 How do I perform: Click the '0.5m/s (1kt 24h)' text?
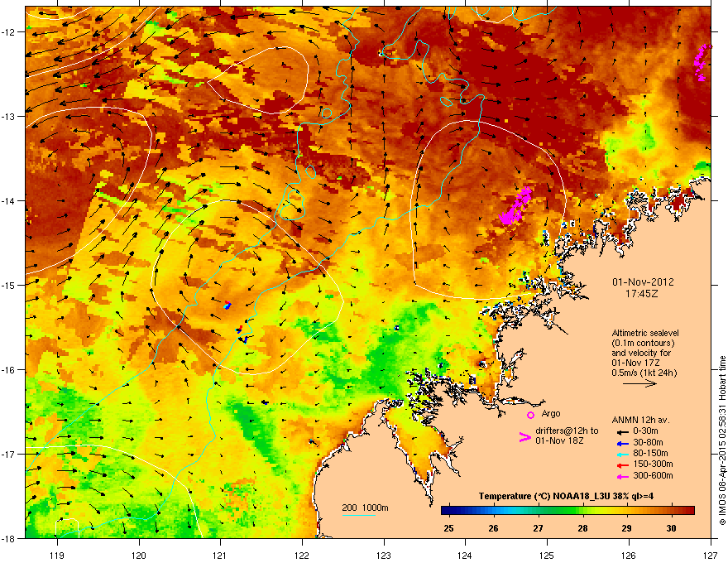tap(644, 373)
